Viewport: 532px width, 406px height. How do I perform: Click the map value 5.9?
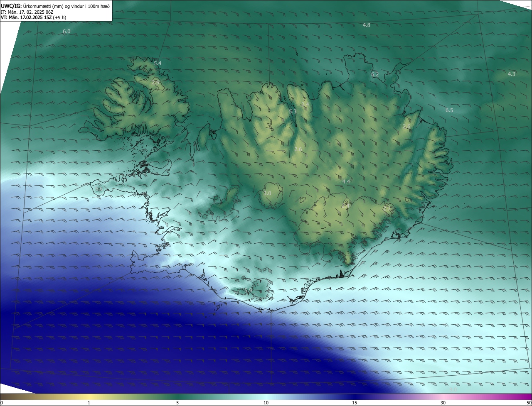pyautogui.click(x=248, y=291)
